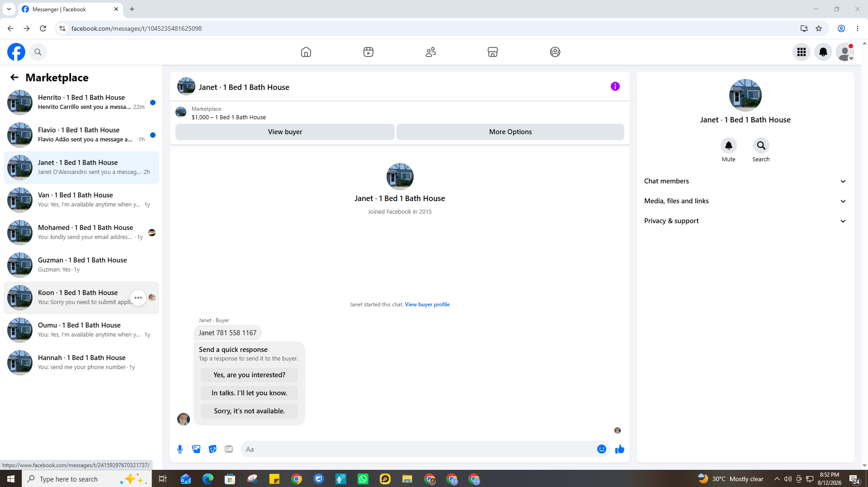Open conversation information purple icon
This screenshot has width=868, height=487.
(615, 86)
